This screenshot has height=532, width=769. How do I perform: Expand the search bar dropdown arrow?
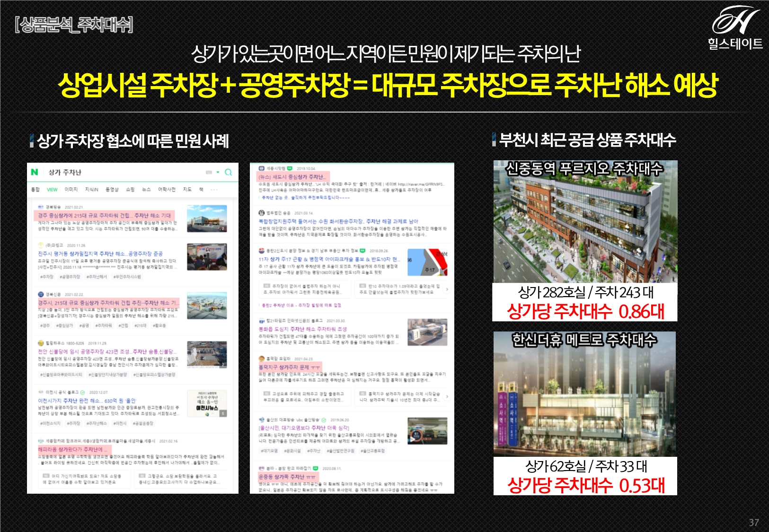pos(218,172)
